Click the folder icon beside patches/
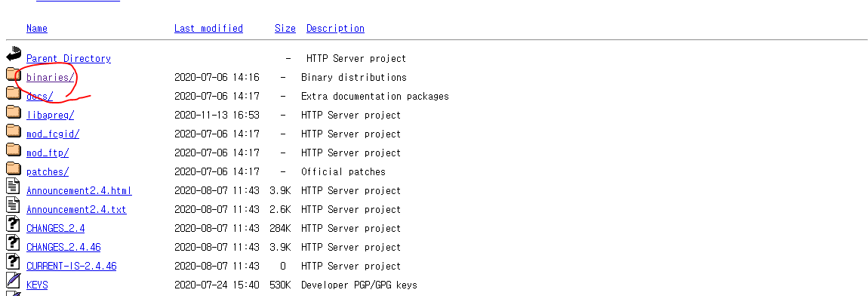 (x=14, y=168)
